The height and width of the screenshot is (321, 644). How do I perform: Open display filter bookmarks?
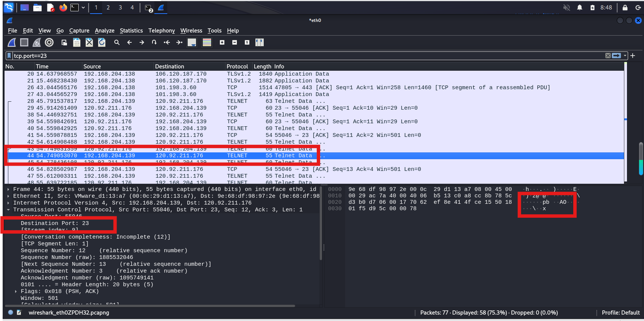9,56
